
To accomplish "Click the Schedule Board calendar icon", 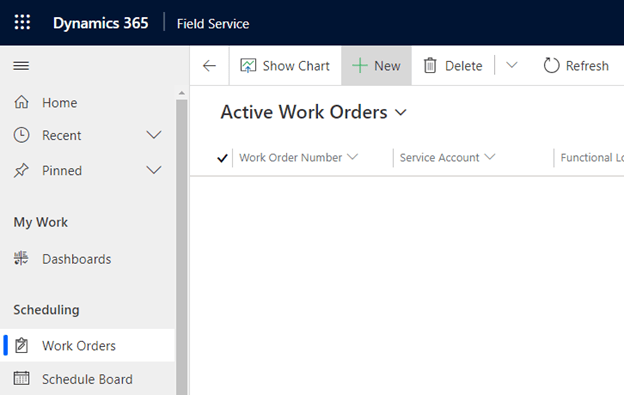I will pos(21,378).
